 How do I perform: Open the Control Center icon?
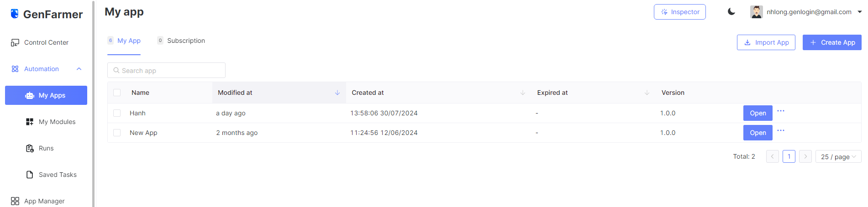pos(15,42)
